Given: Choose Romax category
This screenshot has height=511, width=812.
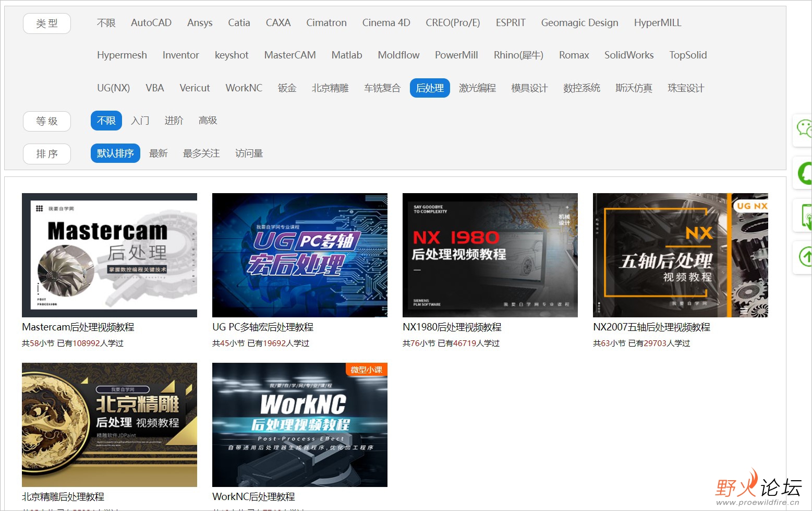Looking at the screenshot, I should pos(574,55).
